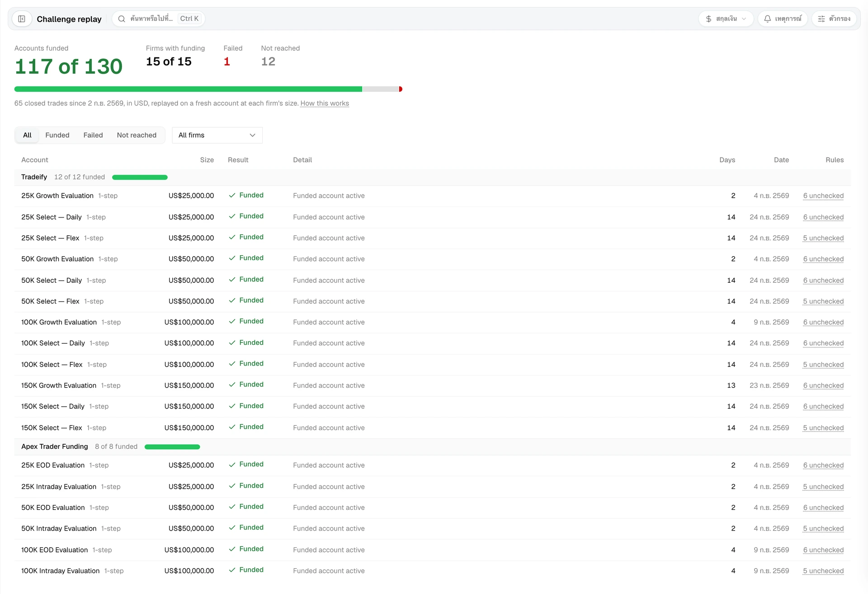Click the dollar sign currency icon
The width and height of the screenshot is (868, 594).
pyautogui.click(x=708, y=19)
